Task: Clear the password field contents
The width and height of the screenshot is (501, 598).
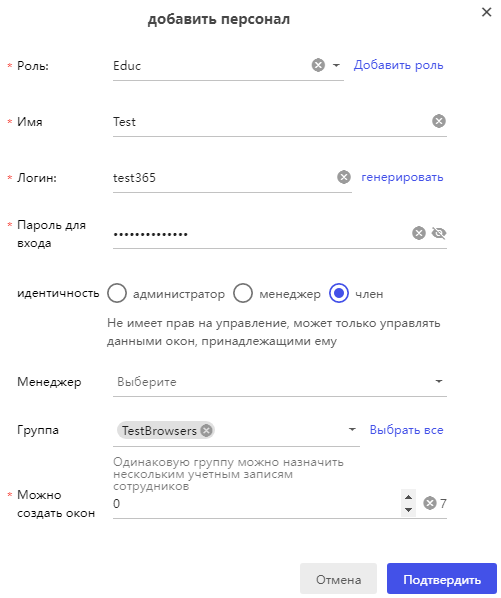Action: point(419,233)
